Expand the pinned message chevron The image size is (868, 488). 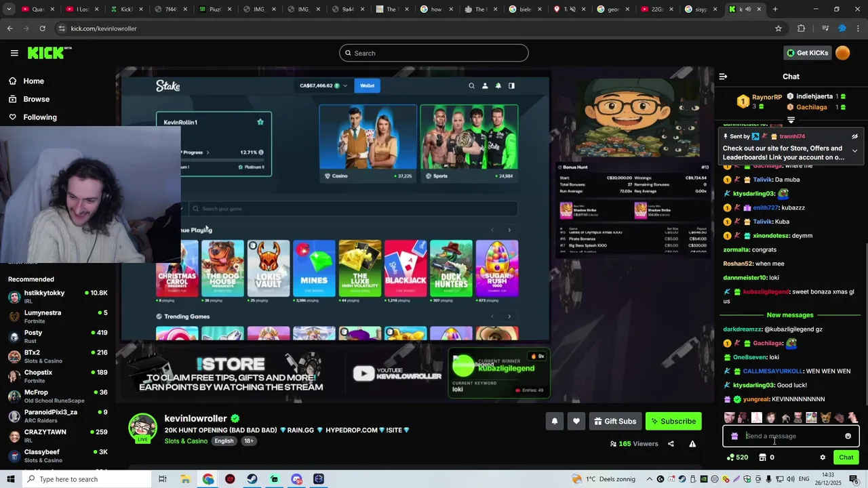(x=854, y=150)
